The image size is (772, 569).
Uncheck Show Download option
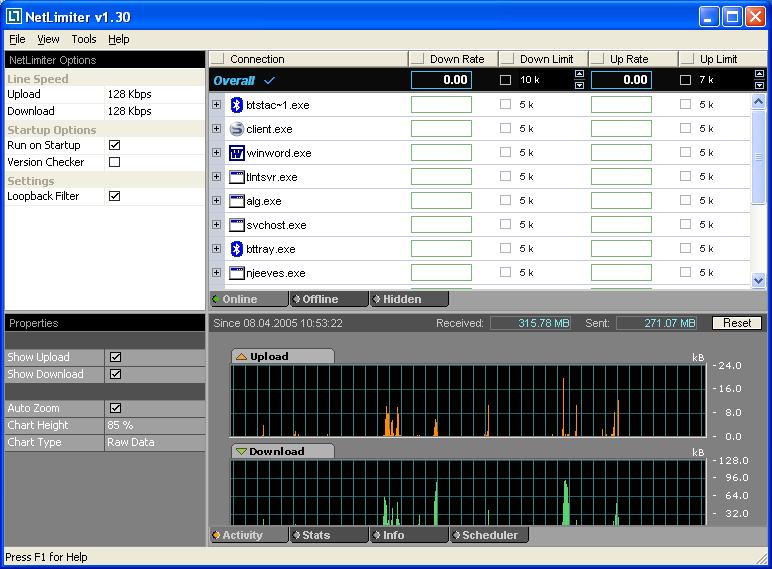pyautogui.click(x=116, y=374)
